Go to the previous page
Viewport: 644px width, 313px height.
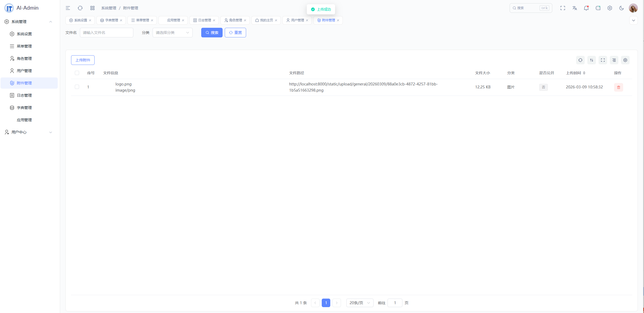tap(315, 303)
